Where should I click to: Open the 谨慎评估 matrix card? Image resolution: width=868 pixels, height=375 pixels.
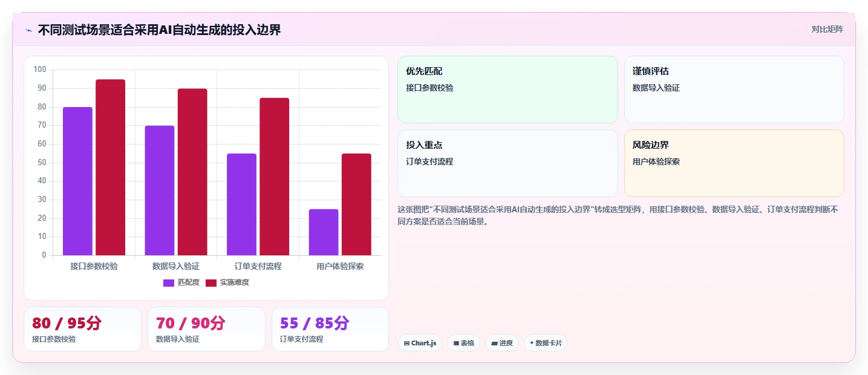pyautogui.click(x=734, y=90)
